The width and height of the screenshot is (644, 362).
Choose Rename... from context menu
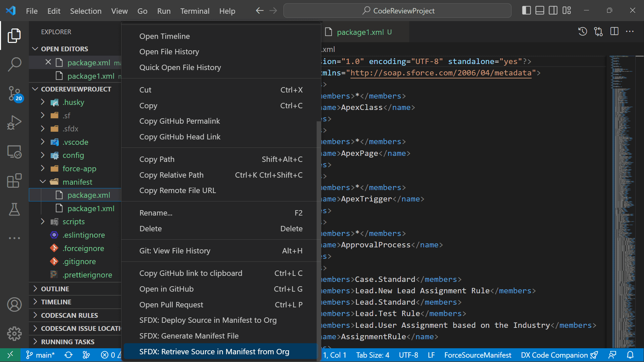pos(220,213)
